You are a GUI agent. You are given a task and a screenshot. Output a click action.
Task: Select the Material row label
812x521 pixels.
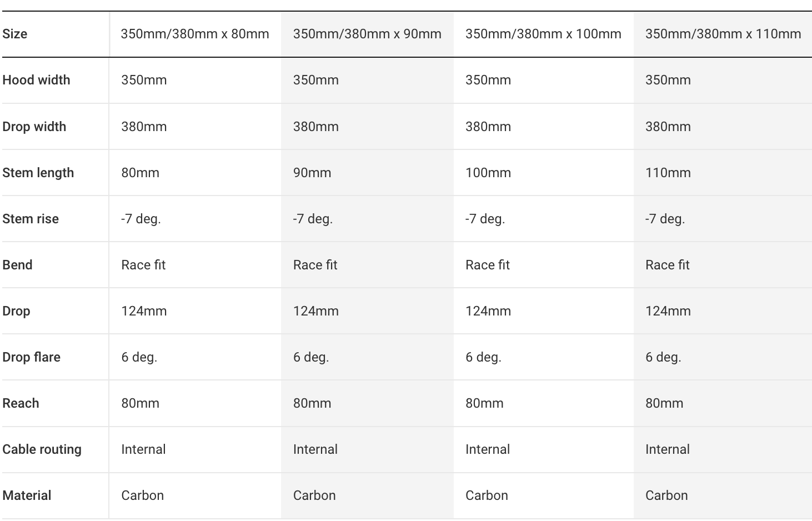click(x=27, y=495)
